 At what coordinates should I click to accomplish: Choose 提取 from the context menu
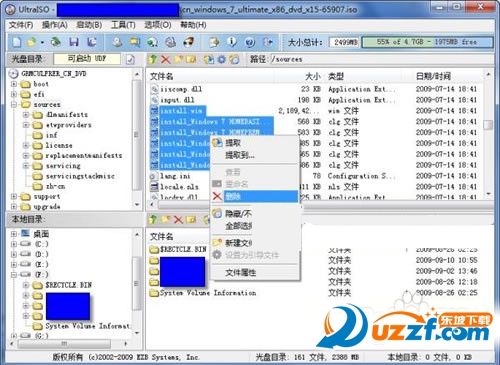tap(255, 143)
